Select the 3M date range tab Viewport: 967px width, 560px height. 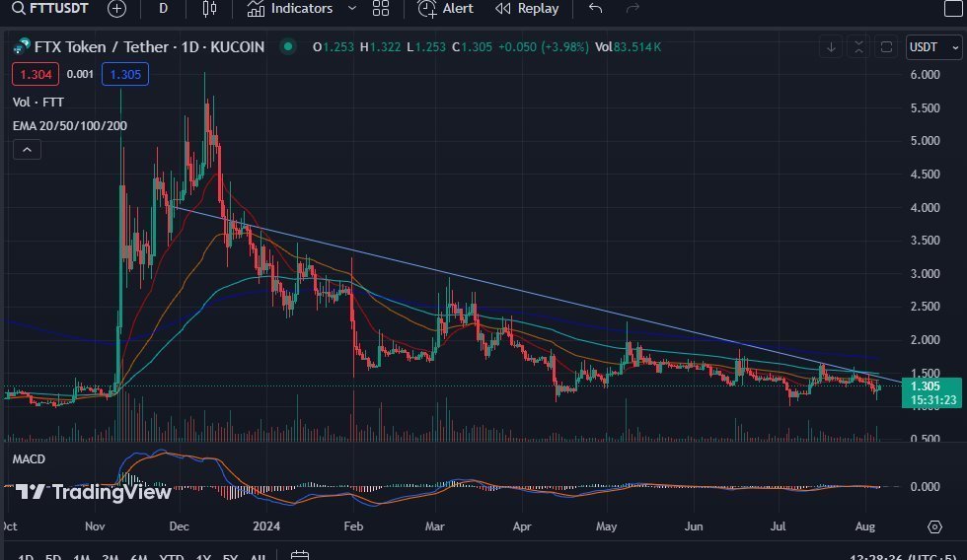click(110, 556)
